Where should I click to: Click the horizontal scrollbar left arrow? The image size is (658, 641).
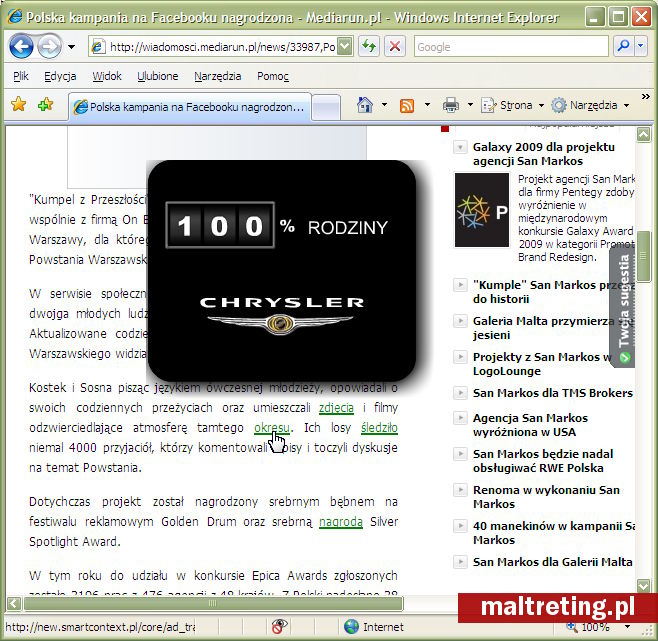point(13,604)
